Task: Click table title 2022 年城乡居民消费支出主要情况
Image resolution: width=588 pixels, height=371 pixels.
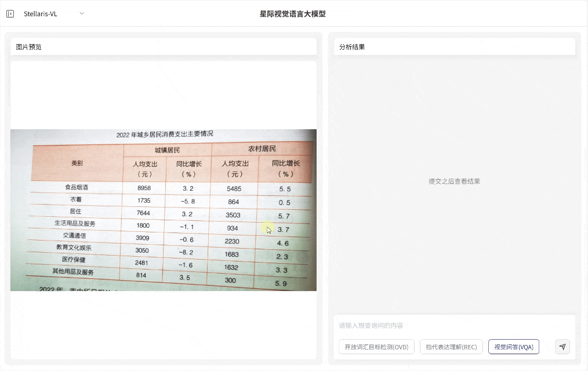Action: click(x=165, y=134)
